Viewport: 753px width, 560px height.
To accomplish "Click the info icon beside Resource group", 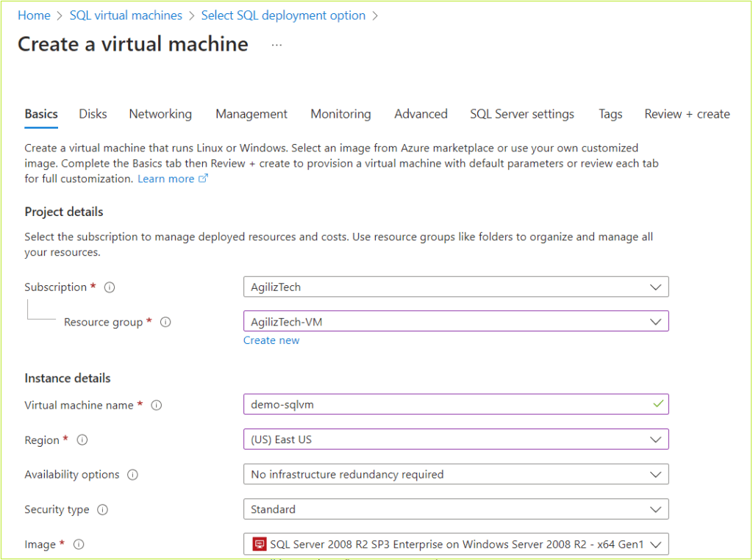I will (x=165, y=322).
